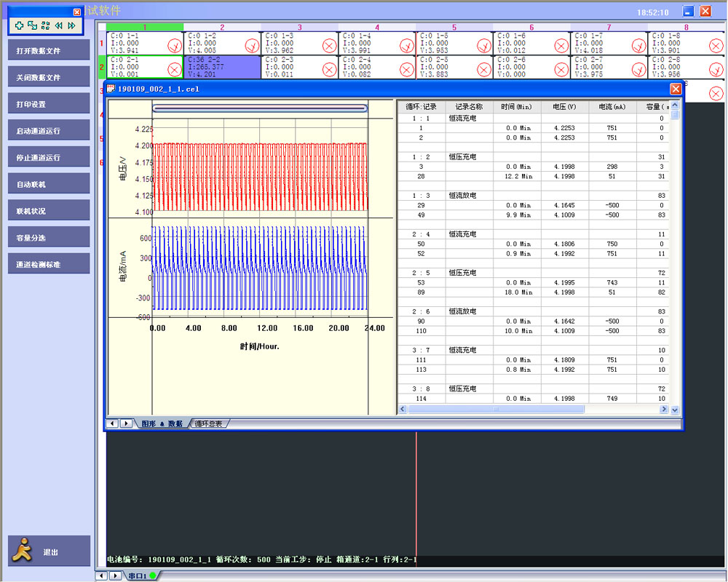The image size is (728, 582).
Task: Open 通道检测标准 settings
Action: (49, 264)
